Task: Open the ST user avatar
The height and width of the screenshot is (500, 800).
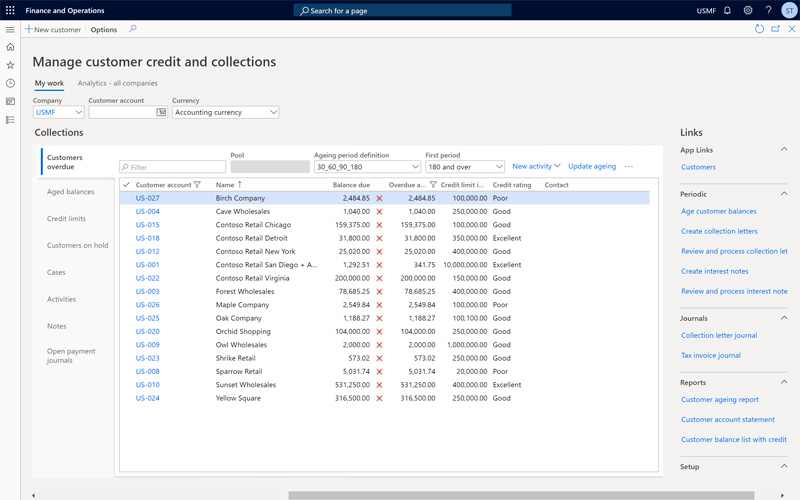Action: pyautogui.click(x=789, y=10)
